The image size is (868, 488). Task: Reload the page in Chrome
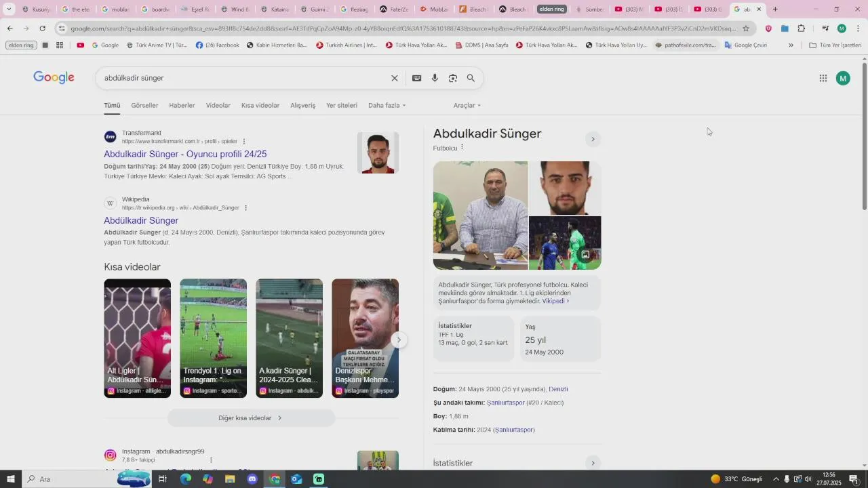pos(42,28)
